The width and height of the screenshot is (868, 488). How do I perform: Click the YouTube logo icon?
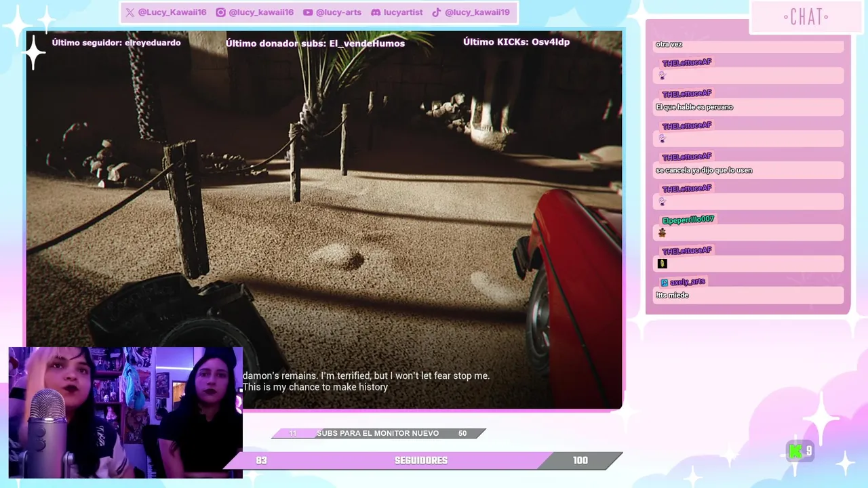pos(308,12)
